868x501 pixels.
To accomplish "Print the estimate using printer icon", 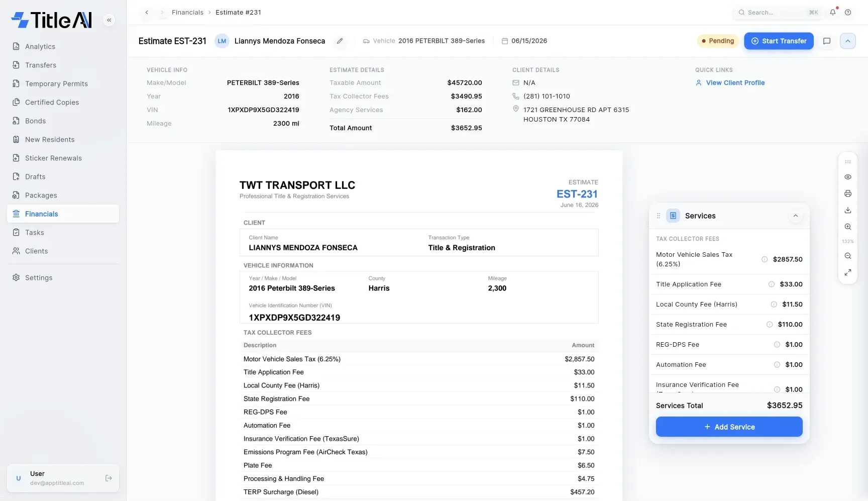I will [x=848, y=193].
